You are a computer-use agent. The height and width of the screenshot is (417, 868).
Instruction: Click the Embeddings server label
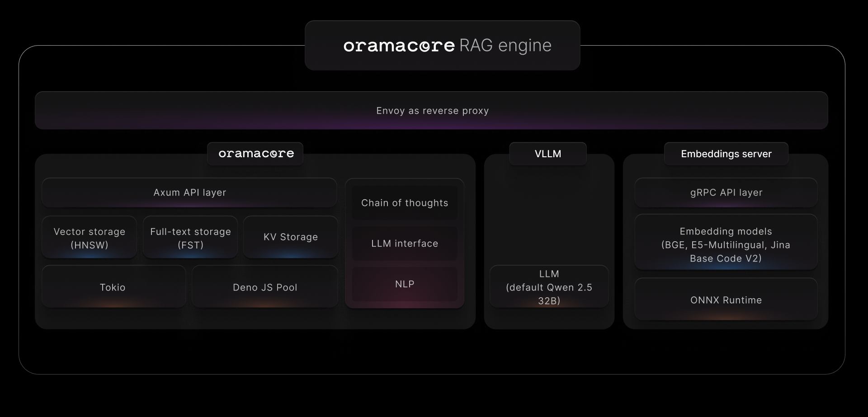[x=726, y=154]
